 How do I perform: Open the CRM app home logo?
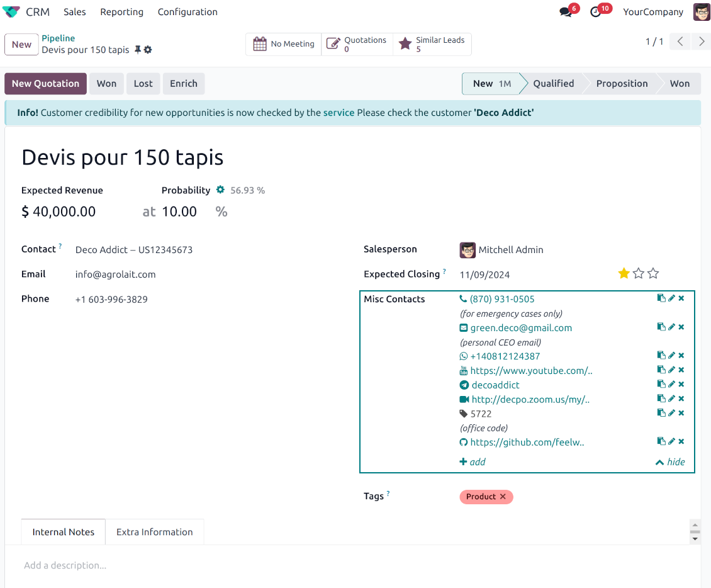(11, 12)
